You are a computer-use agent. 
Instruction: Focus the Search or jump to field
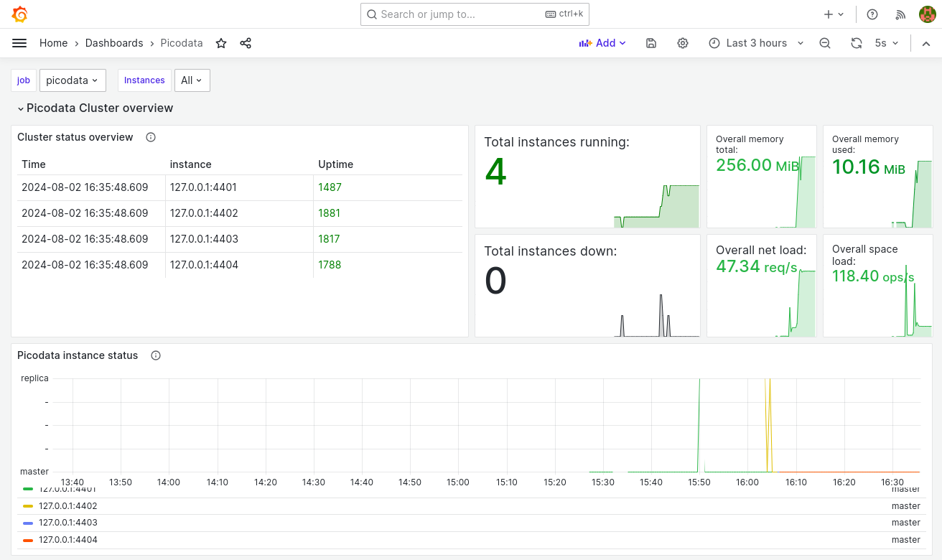[475, 14]
